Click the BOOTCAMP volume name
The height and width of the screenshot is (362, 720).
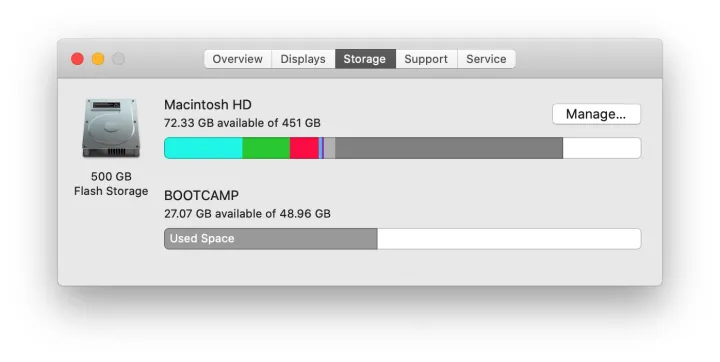(x=202, y=196)
